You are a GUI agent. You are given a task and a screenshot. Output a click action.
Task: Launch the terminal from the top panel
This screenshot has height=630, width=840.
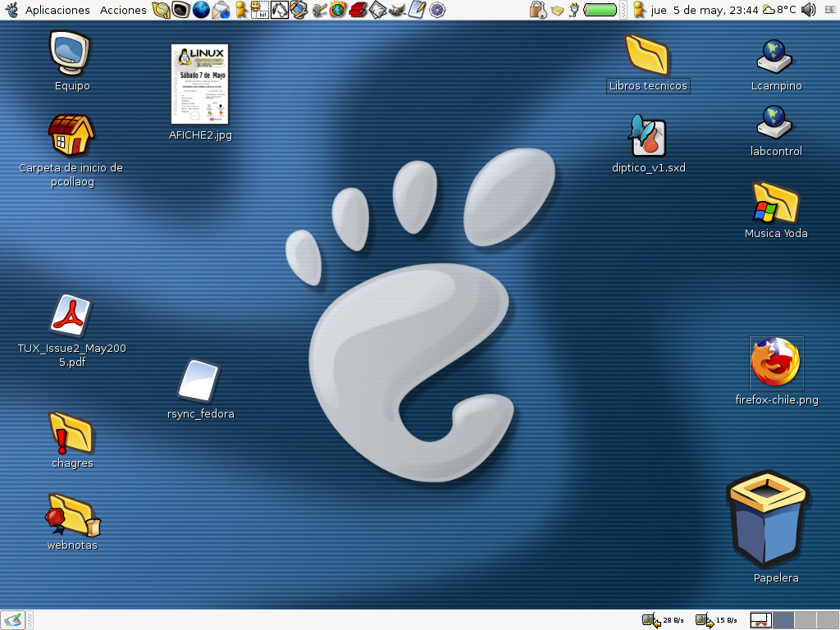181,10
